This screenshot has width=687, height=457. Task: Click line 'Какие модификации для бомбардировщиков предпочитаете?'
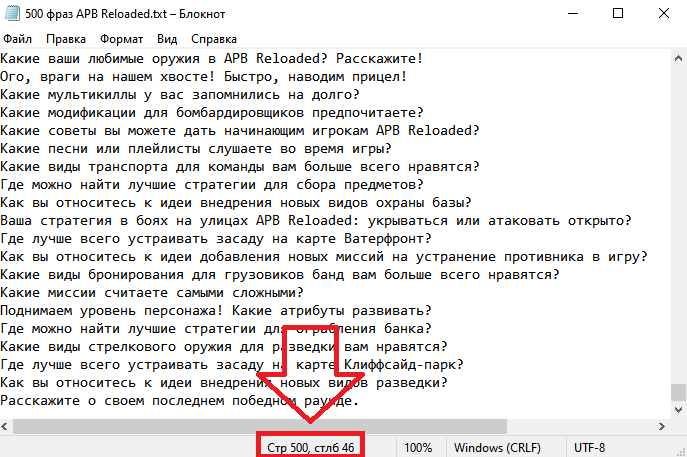pos(212,113)
